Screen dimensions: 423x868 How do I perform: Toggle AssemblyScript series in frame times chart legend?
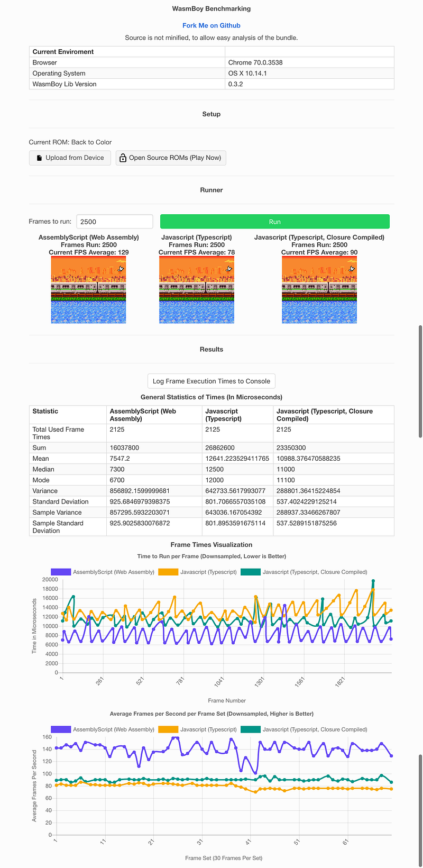click(103, 572)
